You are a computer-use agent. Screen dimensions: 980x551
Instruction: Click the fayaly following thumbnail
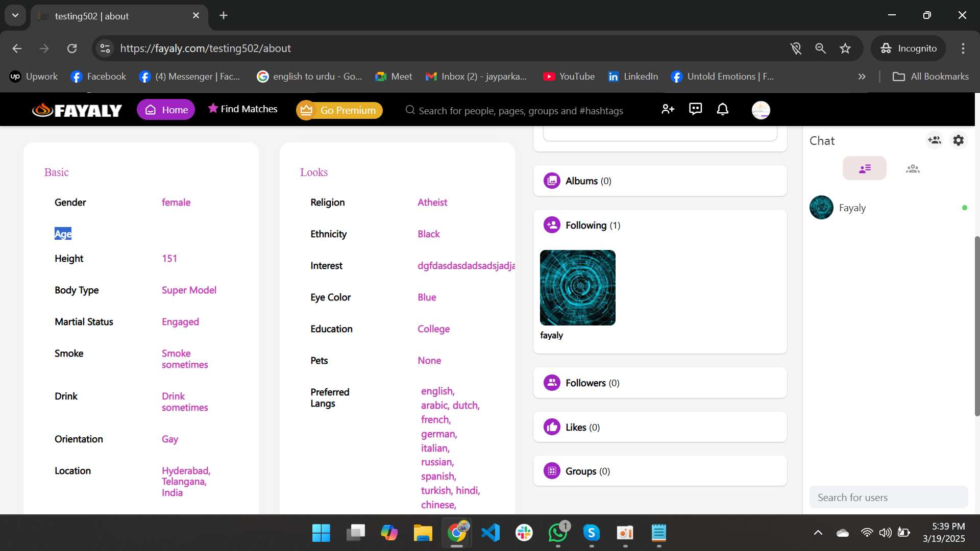click(x=577, y=288)
